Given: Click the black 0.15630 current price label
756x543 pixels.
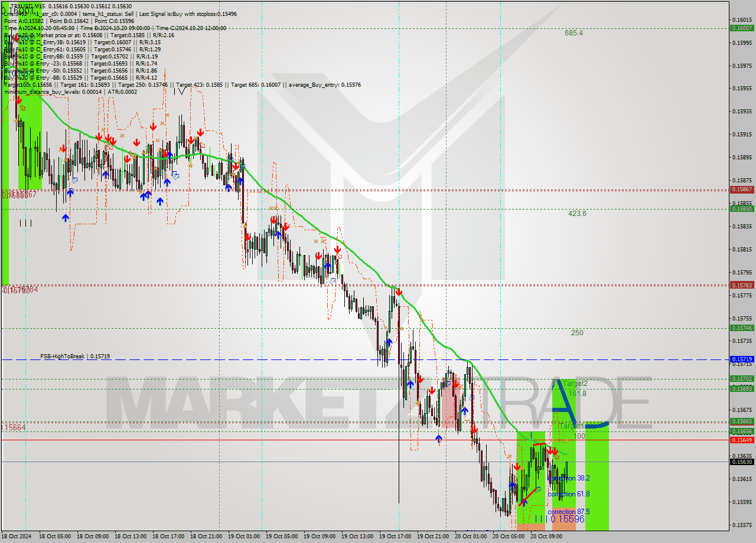Looking at the screenshot, I should coord(742,462).
